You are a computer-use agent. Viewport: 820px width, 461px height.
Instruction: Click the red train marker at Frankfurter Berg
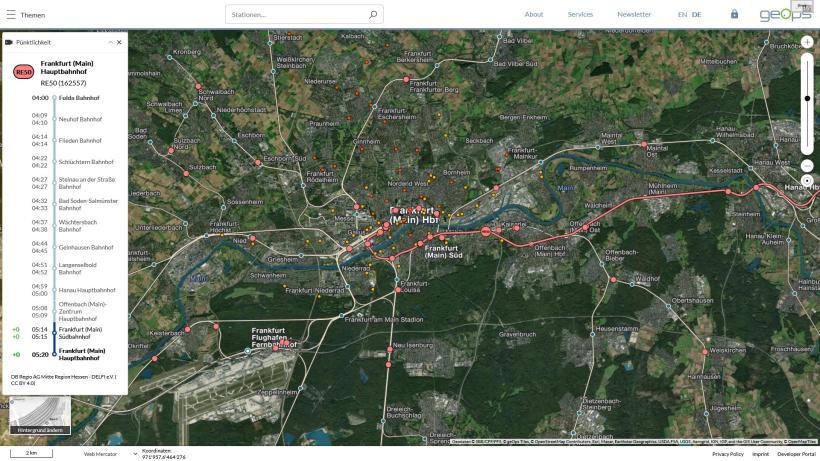(406, 79)
